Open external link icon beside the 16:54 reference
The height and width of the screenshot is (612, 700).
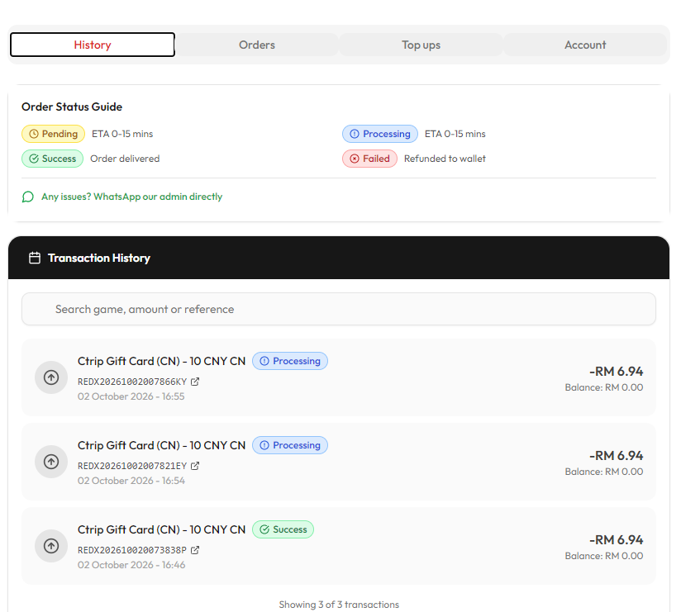point(195,466)
